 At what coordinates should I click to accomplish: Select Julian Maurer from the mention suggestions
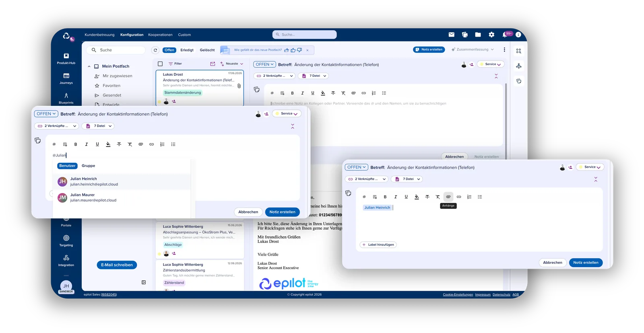(122, 197)
